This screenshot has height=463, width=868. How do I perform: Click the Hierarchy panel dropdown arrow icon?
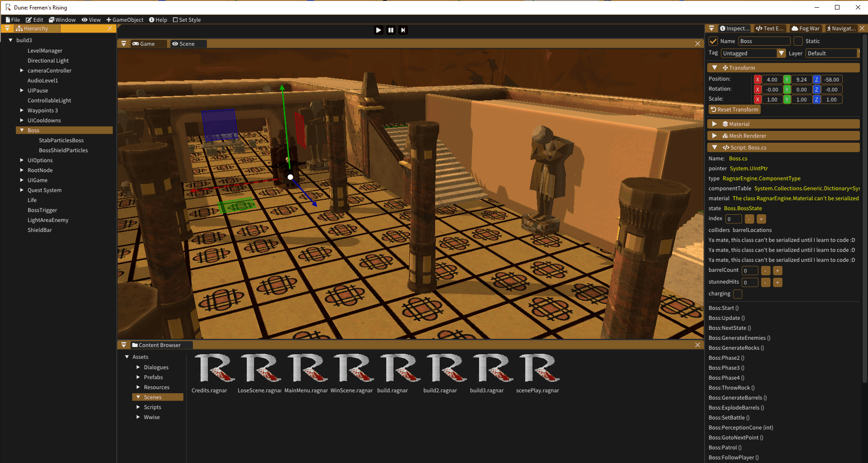pos(7,29)
